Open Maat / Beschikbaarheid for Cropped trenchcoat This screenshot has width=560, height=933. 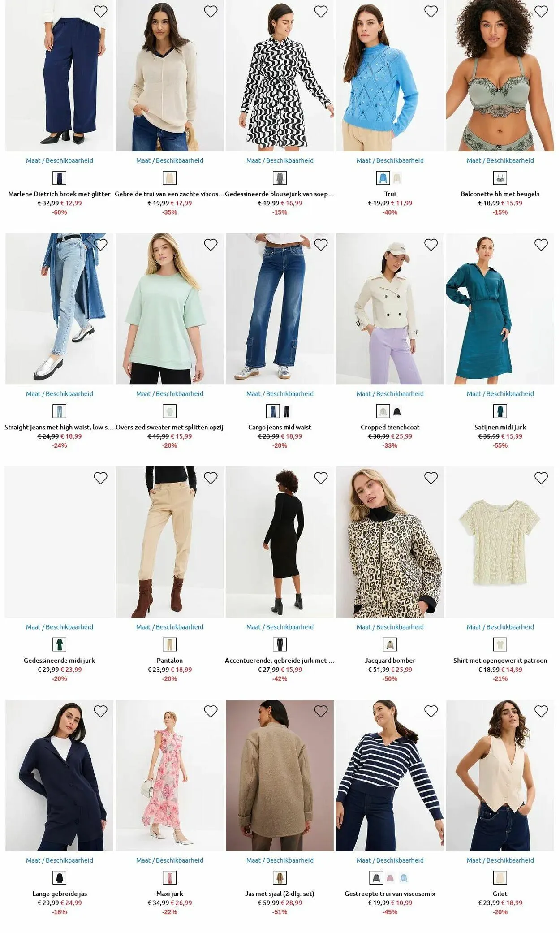pyautogui.click(x=390, y=394)
